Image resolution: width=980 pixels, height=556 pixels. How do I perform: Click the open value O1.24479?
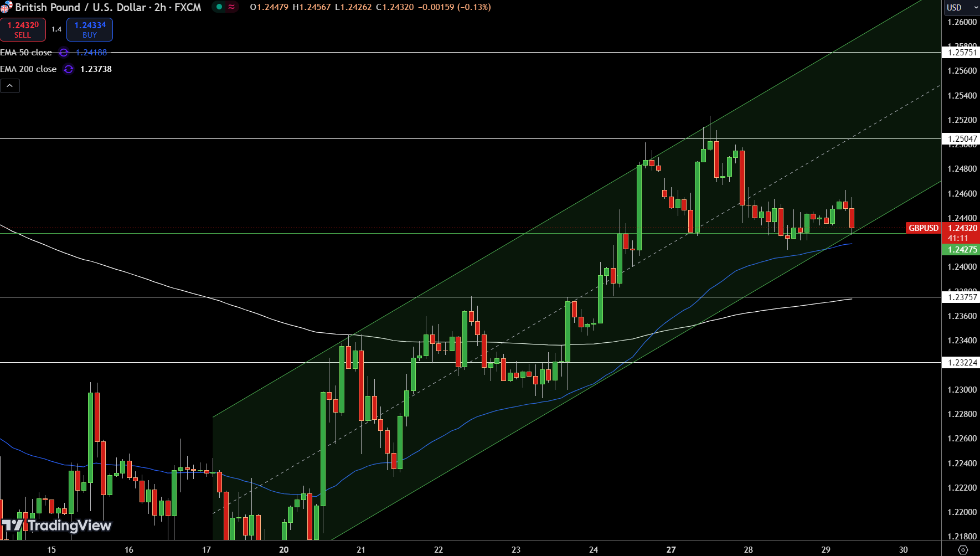[x=269, y=7]
